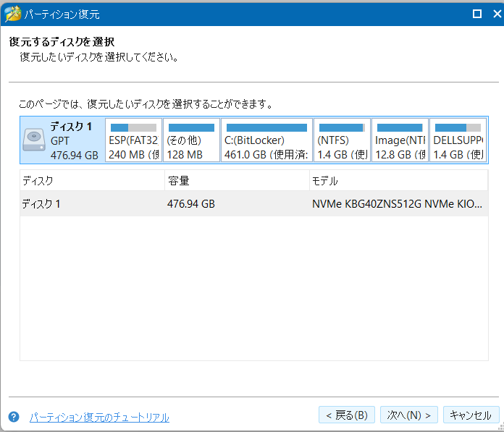Select the ESP(FAT32) 240 MB partition block
Screen dimensions: 504x432
(x=133, y=140)
